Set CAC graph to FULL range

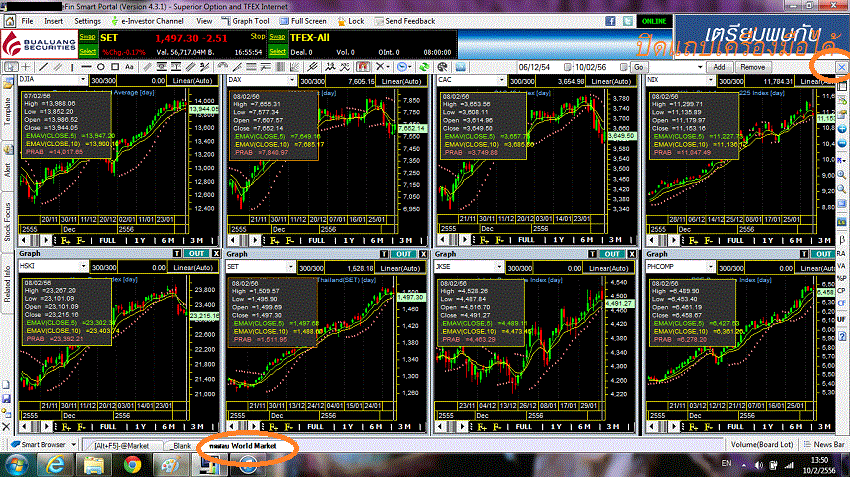pyautogui.click(x=526, y=240)
